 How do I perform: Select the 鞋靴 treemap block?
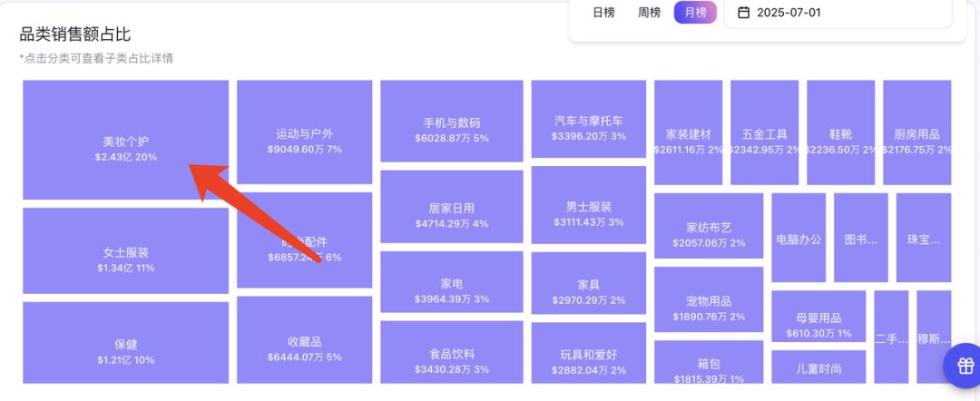tap(840, 132)
